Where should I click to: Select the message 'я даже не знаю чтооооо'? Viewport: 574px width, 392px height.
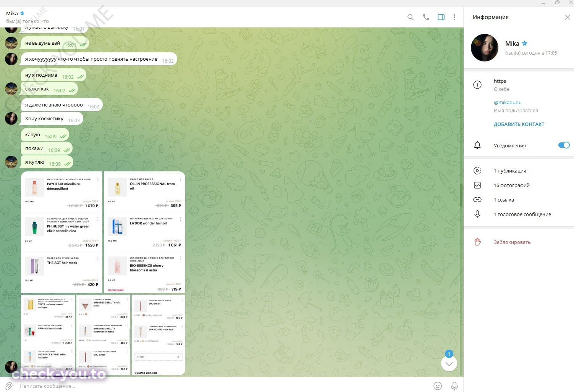(x=62, y=105)
